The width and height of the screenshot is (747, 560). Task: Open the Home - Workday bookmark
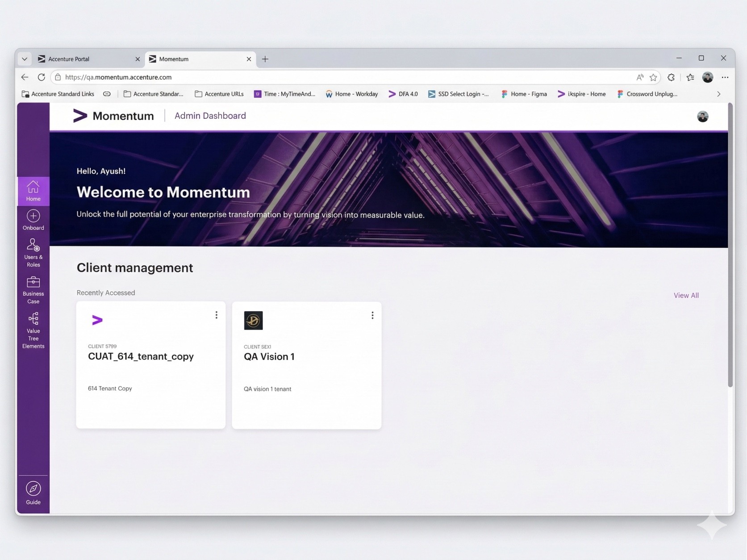pos(352,94)
